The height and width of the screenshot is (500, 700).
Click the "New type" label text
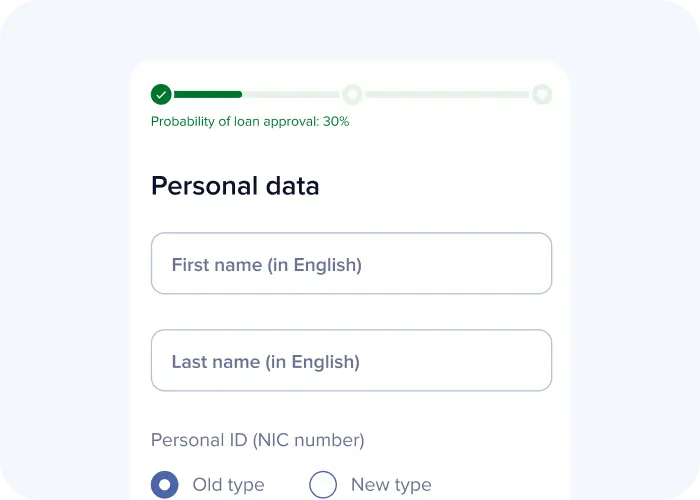pos(392,485)
